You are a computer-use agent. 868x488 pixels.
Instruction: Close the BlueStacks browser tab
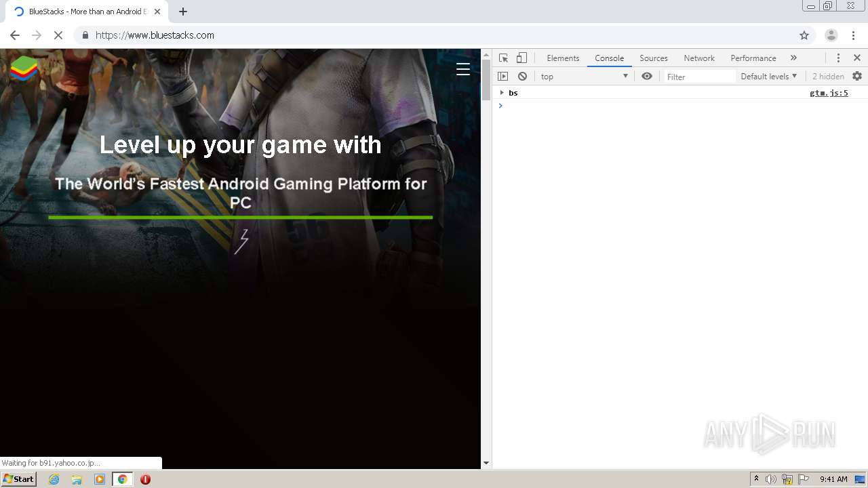pyautogui.click(x=157, y=12)
